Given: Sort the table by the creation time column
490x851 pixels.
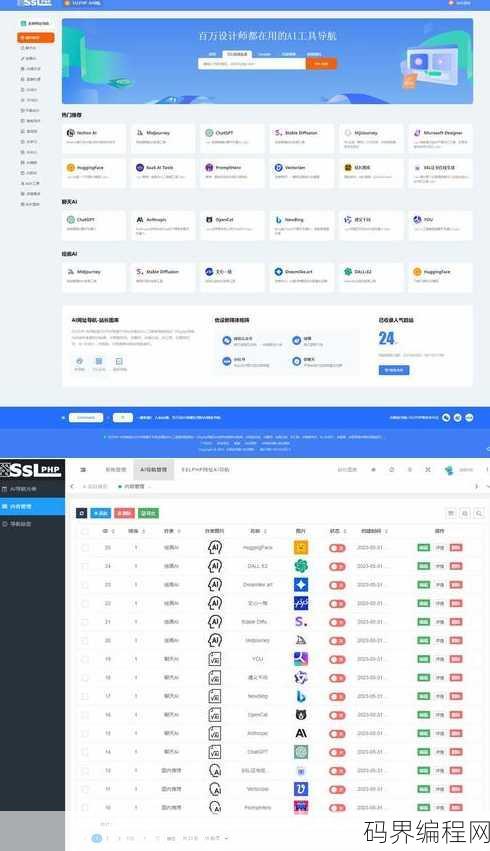Looking at the screenshot, I should (x=386, y=531).
